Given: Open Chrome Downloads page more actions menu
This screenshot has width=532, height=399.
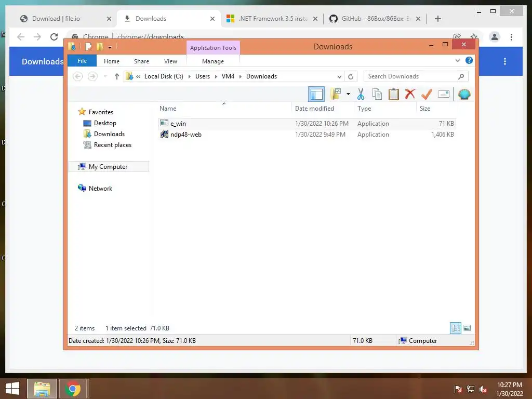Looking at the screenshot, I should coord(505,61).
